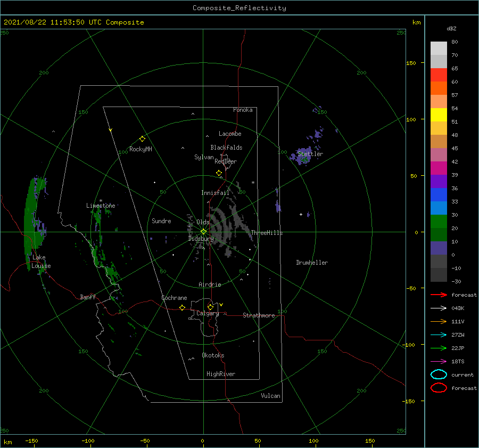479x448 pixels.
Task: Click yellow diamond at radar center
Action: [203, 232]
